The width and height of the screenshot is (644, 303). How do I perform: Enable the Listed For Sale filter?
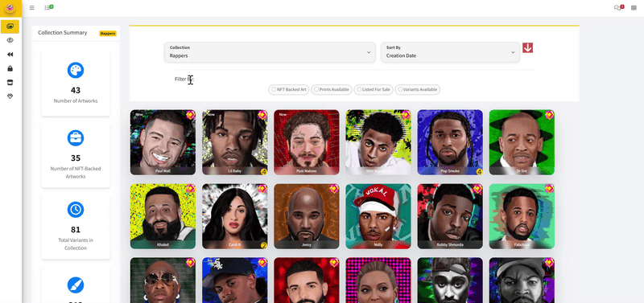pyautogui.click(x=374, y=89)
